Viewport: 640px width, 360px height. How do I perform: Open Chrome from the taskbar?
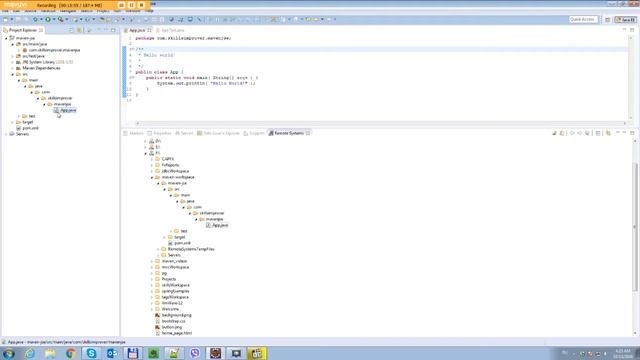[71, 353]
